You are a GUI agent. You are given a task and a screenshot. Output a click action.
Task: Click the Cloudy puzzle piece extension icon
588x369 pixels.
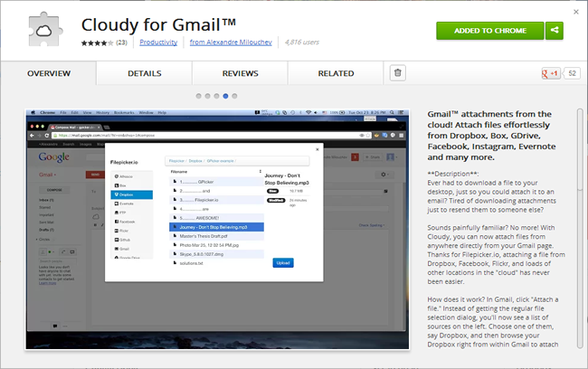(x=45, y=30)
